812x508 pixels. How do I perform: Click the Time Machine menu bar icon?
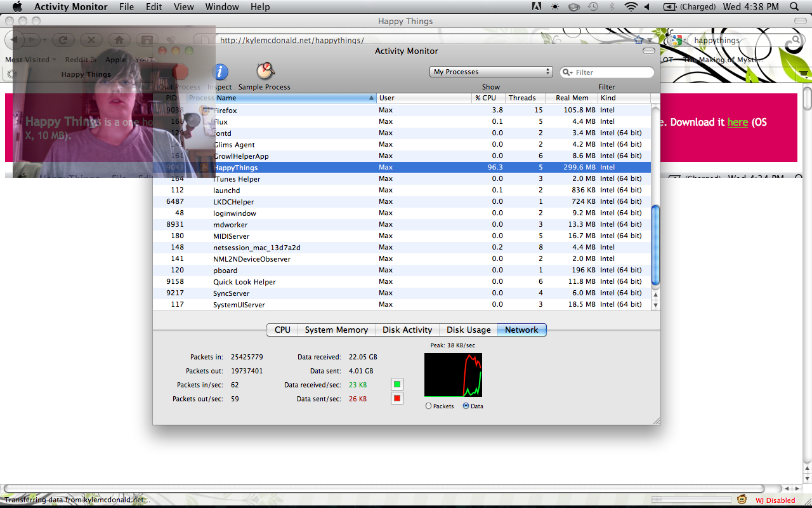593,7
